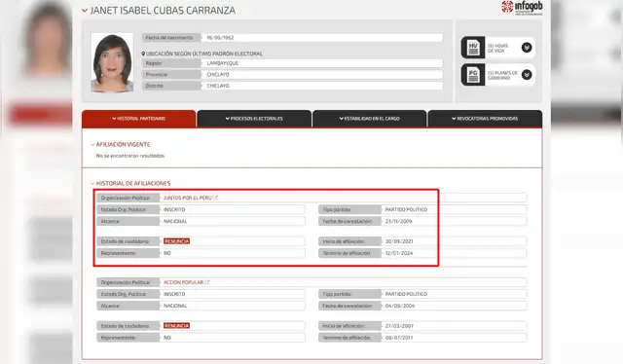Click the 'No se encontraron resultados' message
The height and width of the screenshot is (364, 623).
tap(129, 156)
